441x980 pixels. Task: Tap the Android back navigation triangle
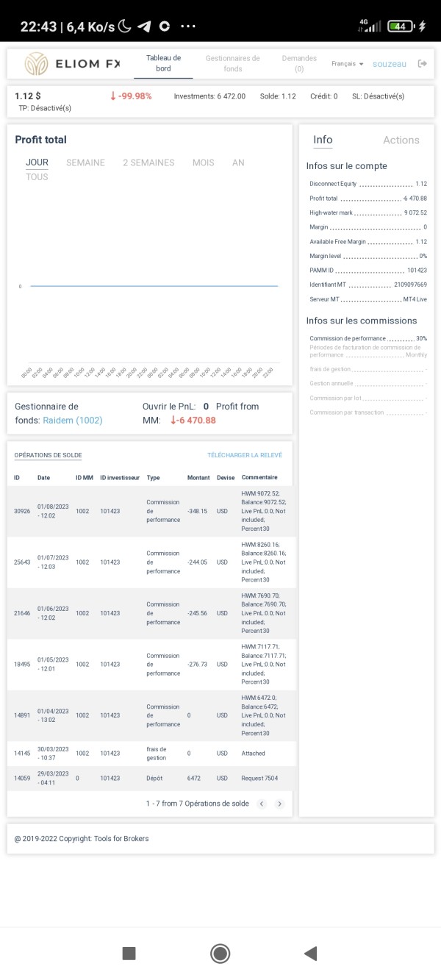click(x=310, y=954)
